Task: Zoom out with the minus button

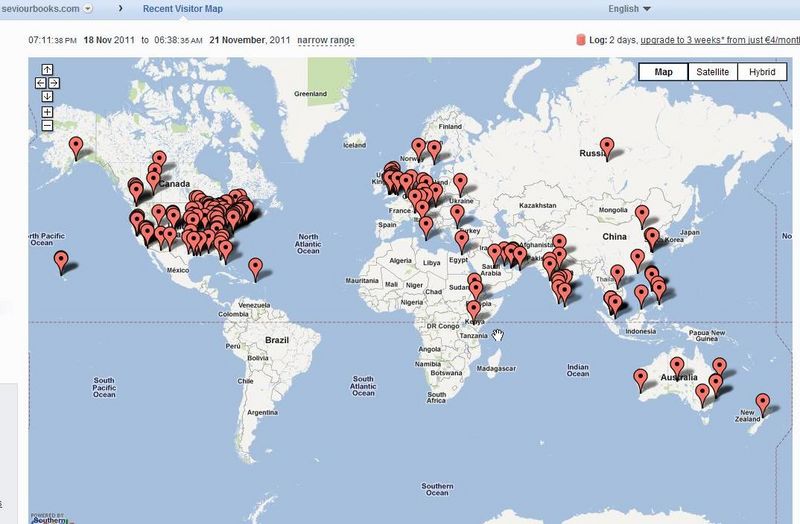Action: [47, 126]
